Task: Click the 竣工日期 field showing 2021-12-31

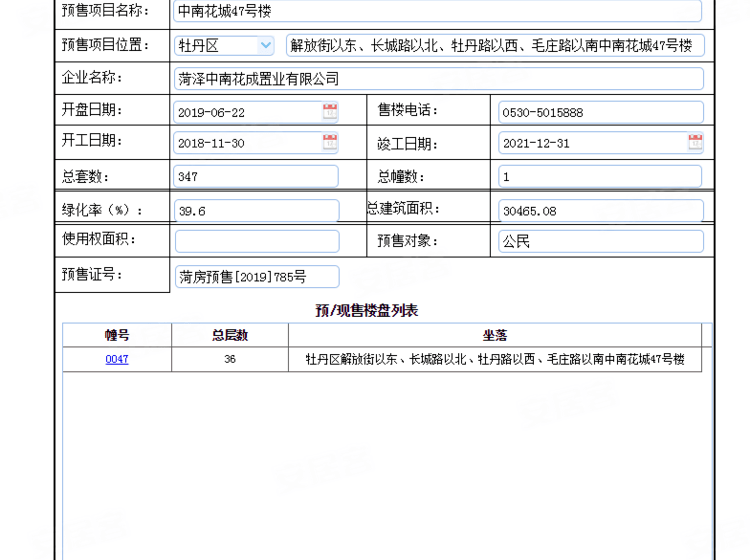Action: pos(591,143)
